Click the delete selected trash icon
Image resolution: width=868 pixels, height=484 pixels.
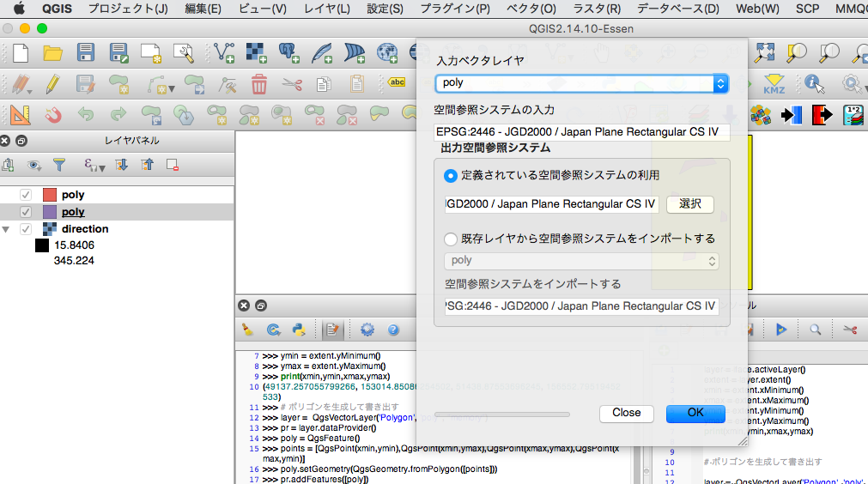click(259, 84)
